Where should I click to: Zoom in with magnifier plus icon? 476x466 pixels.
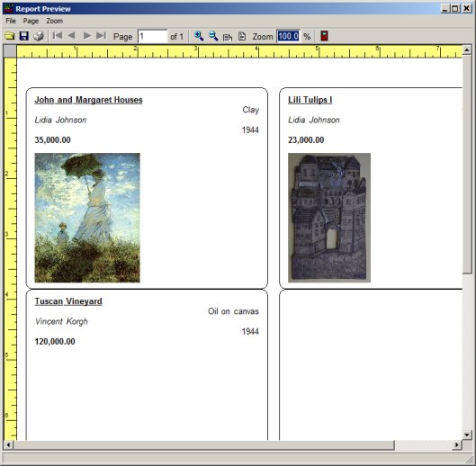pos(199,36)
